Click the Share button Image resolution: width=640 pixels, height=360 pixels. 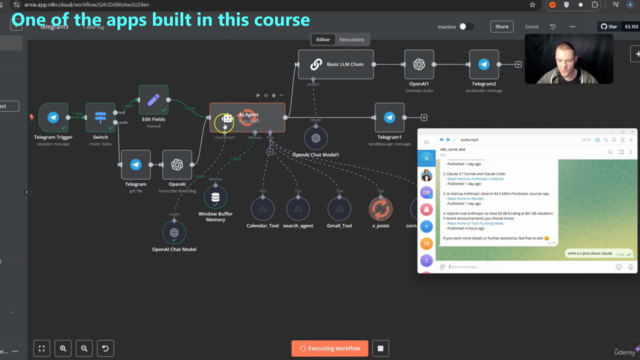502,27
